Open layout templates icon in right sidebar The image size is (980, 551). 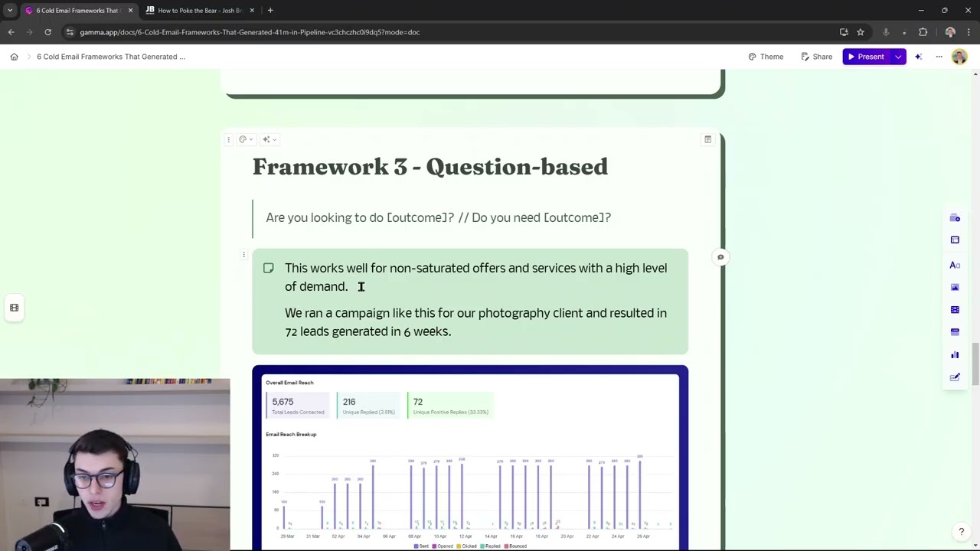[955, 240]
